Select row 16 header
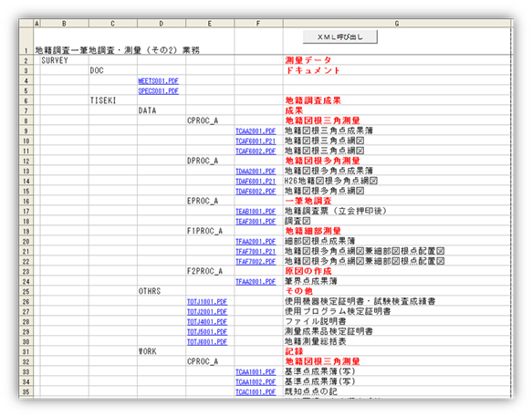Screen dimensions: 532x417 [26, 202]
